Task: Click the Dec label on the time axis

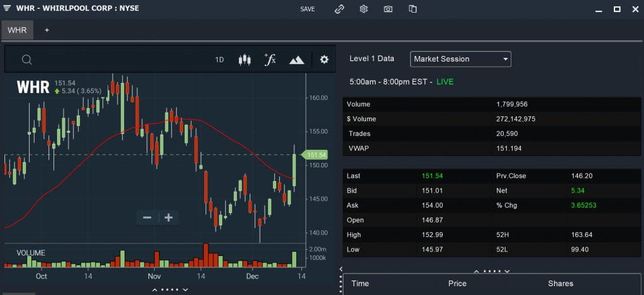Action: pos(253,277)
